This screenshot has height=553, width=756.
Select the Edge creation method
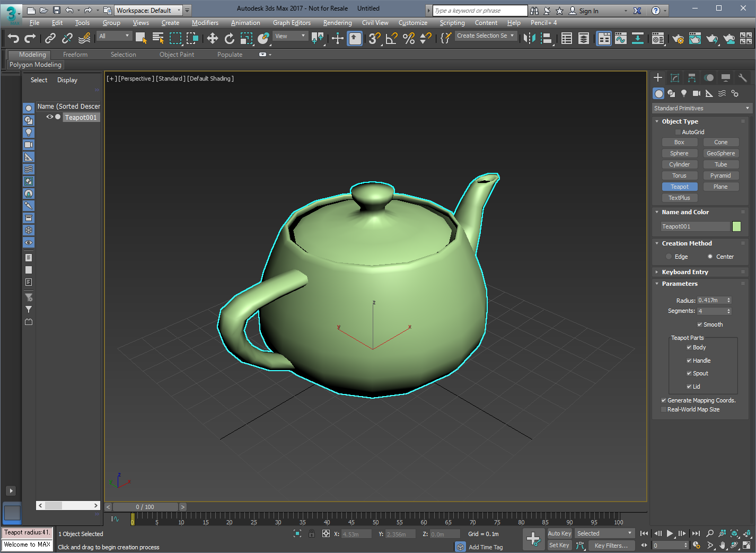[x=669, y=257]
